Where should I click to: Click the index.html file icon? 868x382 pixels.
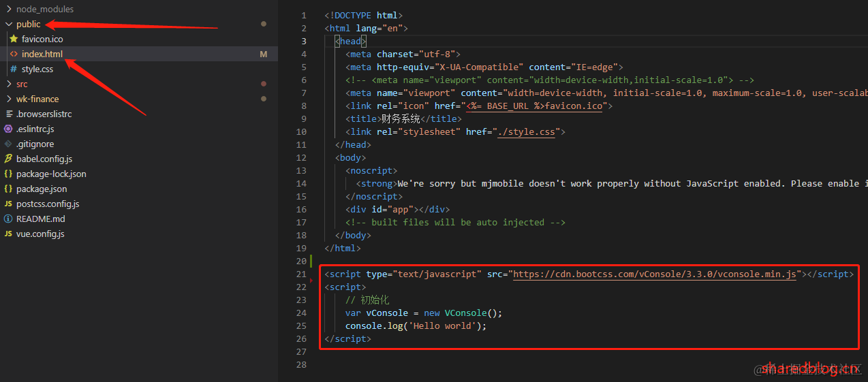pyautogui.click(x=14, y=54)
